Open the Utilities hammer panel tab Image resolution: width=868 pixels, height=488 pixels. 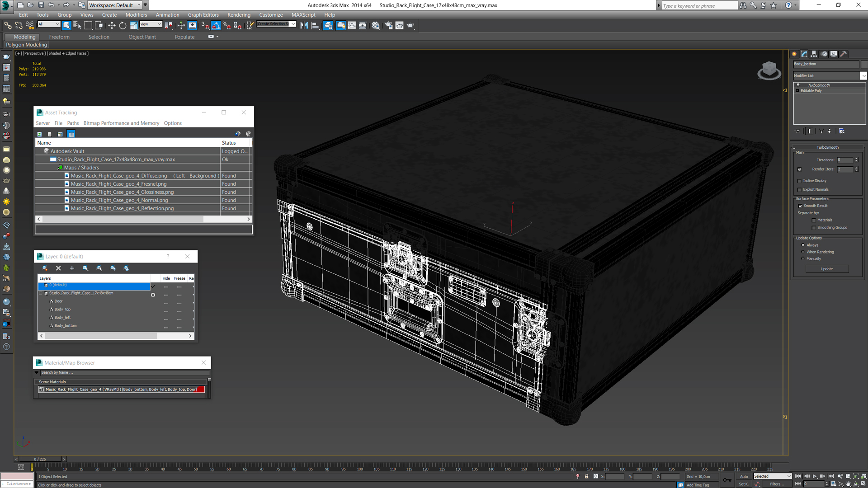coord(844,54)
